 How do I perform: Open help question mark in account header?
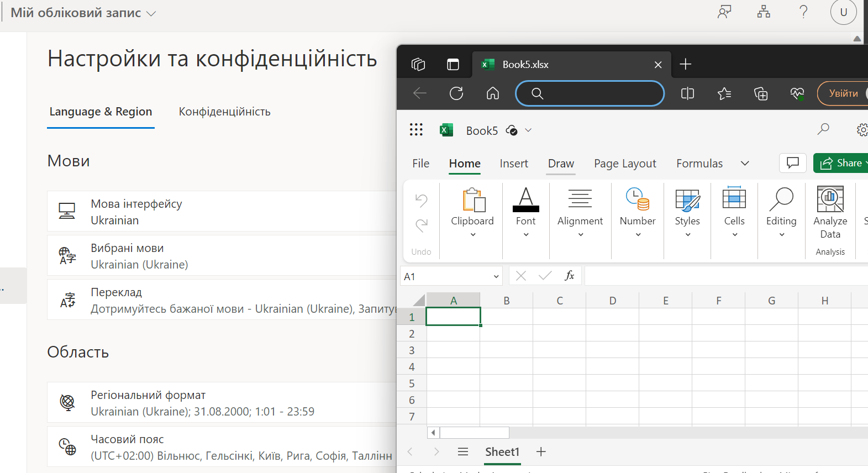pos(804,12)
